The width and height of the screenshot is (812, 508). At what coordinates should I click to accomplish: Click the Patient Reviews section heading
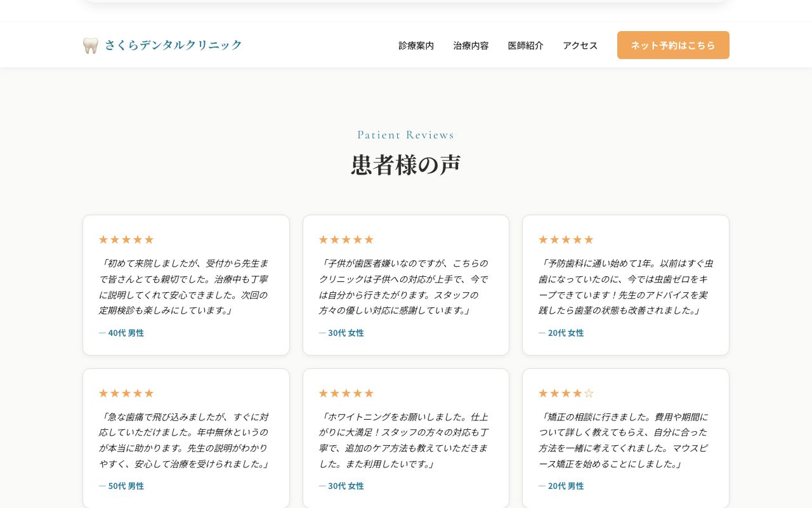coord(405,135)
